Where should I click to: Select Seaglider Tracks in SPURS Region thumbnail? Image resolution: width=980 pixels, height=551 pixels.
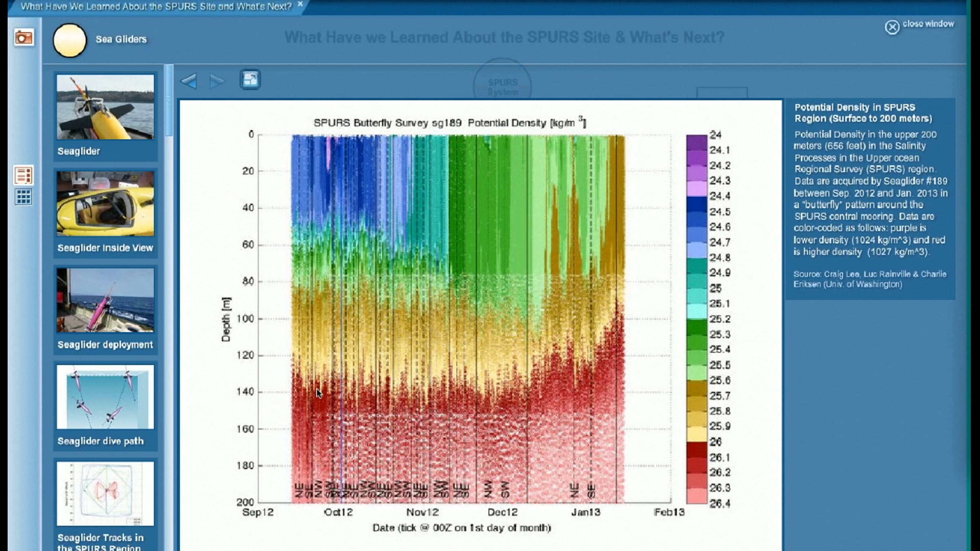[x=105, y=493]
